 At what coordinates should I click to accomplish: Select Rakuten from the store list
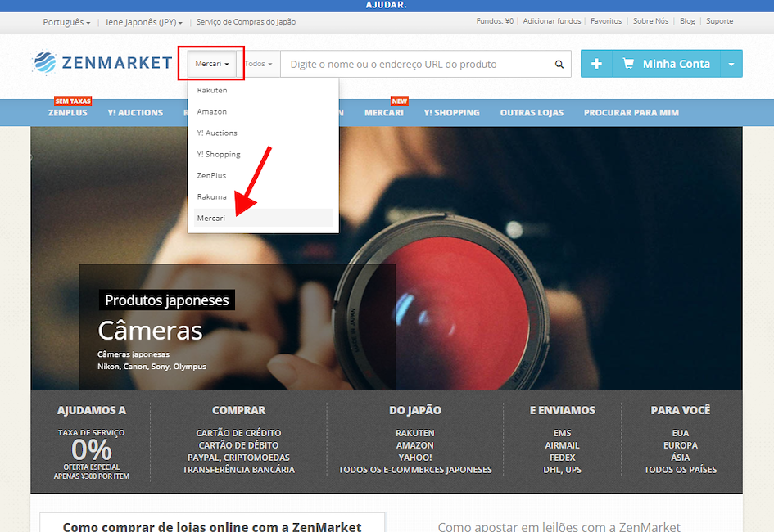click(x=263, y=90)
